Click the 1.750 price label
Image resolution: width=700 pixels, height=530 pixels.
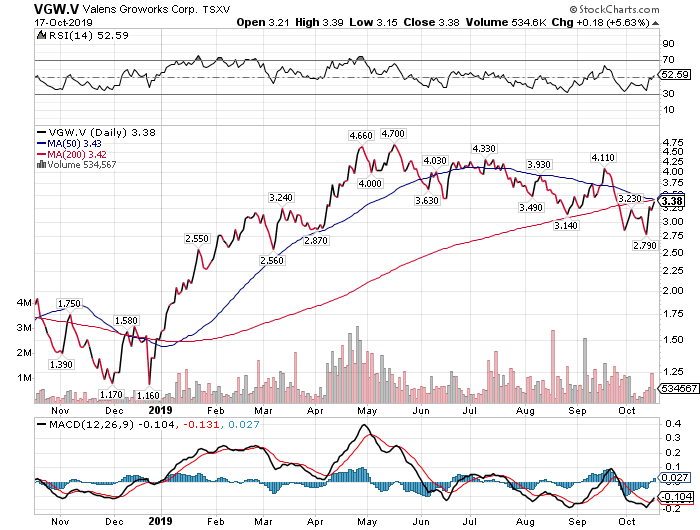(69, 304)
